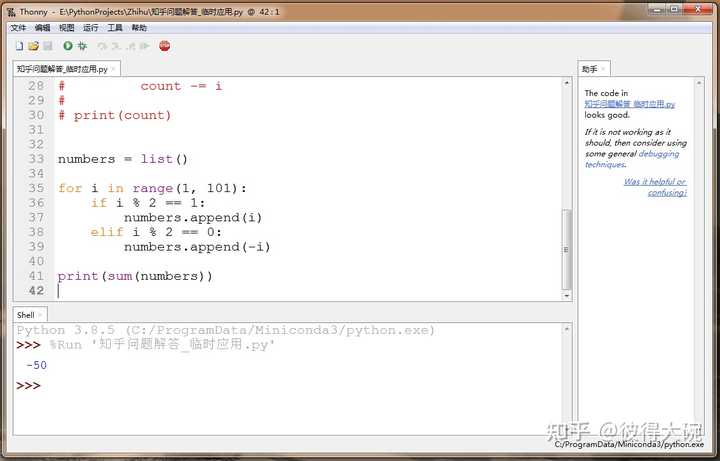Viewport: 720px width, 461px height.
Task: Click the commented # print(count) line
Action: click(x=114, y=115)
